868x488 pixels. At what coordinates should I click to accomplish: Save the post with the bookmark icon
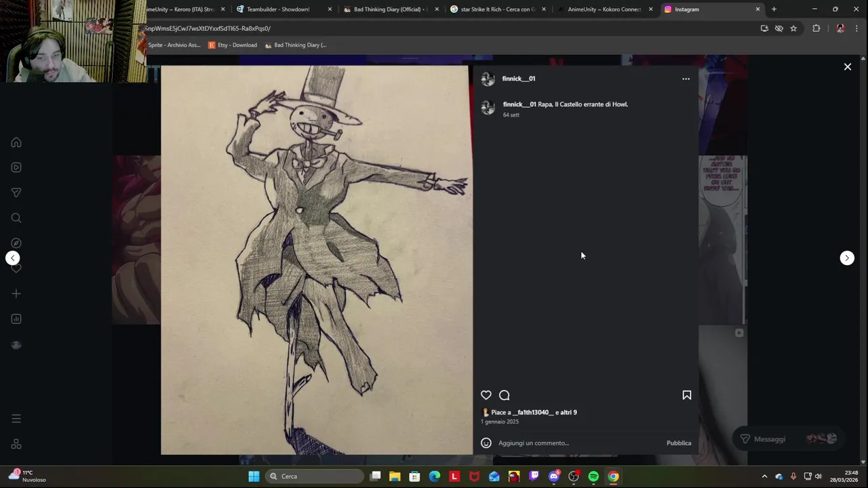[686, 395]
